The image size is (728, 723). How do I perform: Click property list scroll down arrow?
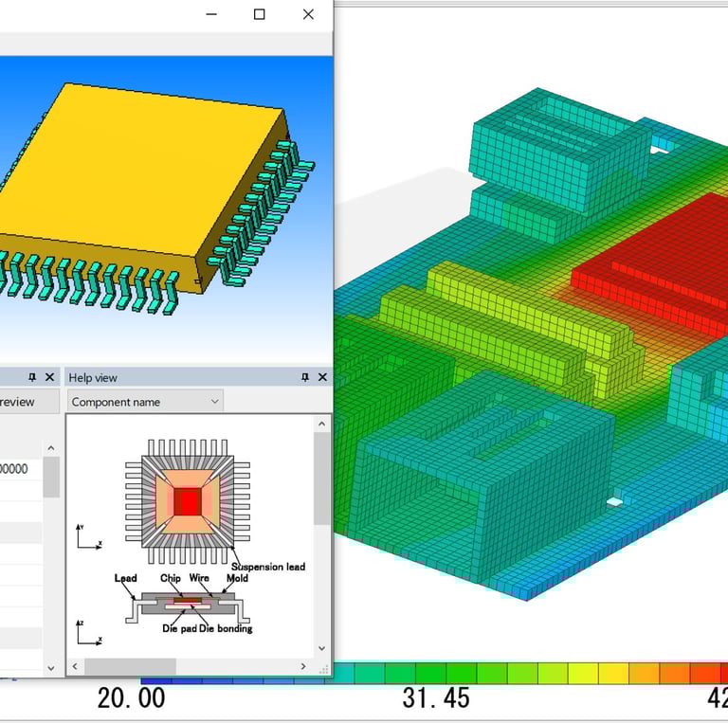point(51,668)
